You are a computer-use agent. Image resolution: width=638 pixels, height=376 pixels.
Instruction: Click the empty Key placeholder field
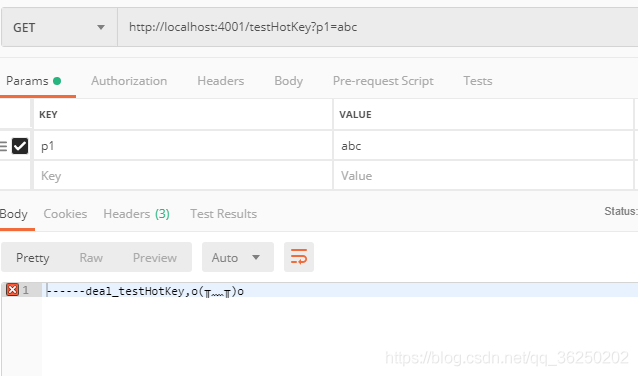[183, 175]
